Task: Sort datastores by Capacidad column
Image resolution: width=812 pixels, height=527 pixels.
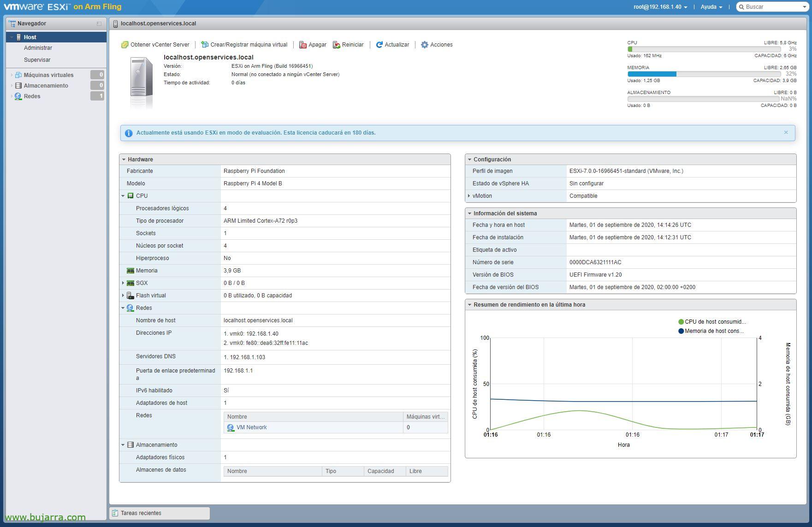Action: click(385, 471)
